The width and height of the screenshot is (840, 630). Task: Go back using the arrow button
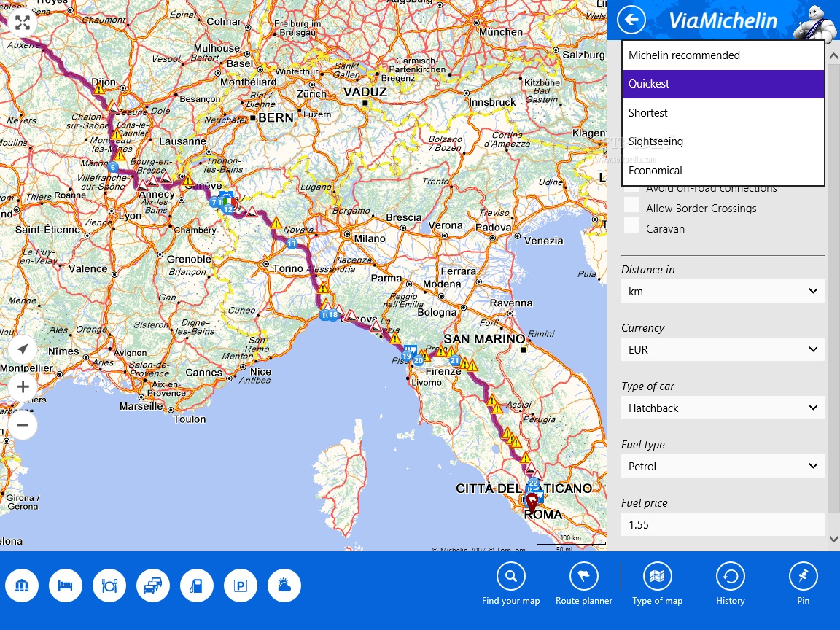coord(631,20)
